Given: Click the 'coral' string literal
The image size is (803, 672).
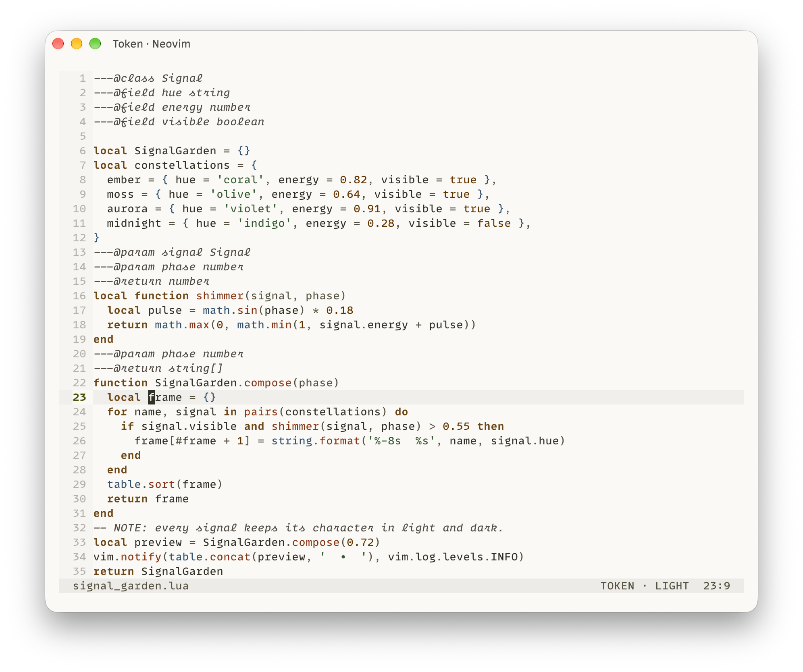Looking at the screenshot, I should pyautogui.click(x=241, y=180).
